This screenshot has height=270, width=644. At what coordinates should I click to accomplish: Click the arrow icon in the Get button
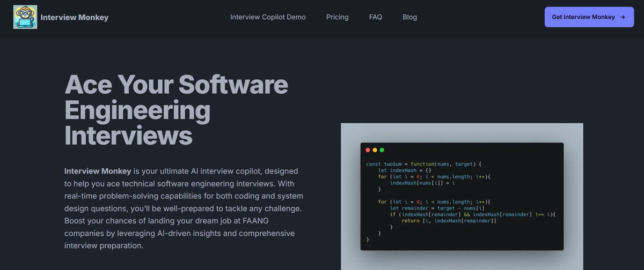click(623, 17)
